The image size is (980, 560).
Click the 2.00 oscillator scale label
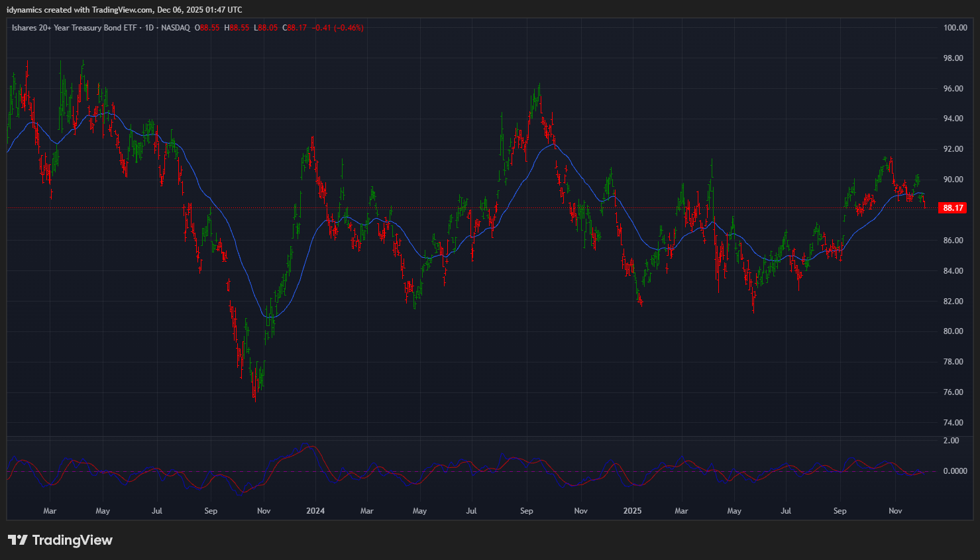click(951, 441)
